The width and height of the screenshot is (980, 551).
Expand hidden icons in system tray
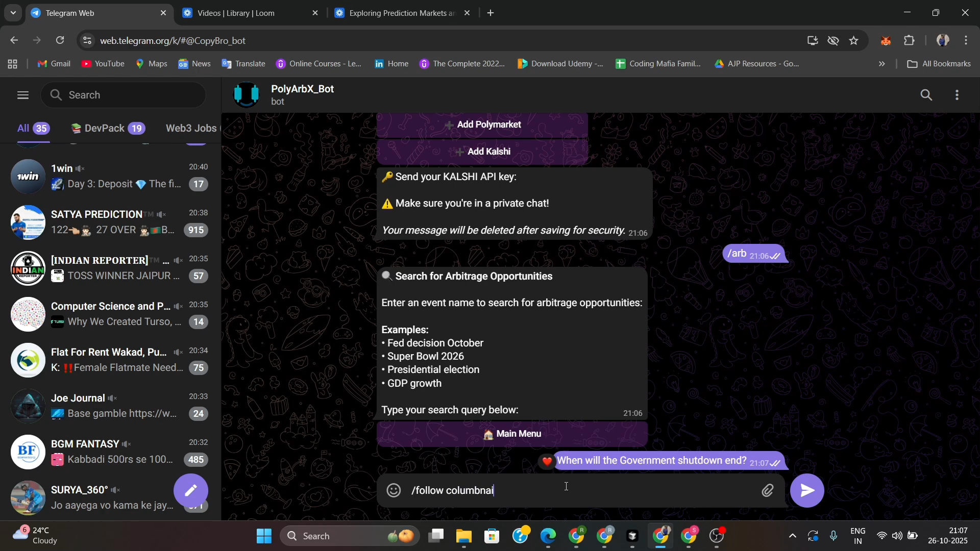[x=792, y=536]
